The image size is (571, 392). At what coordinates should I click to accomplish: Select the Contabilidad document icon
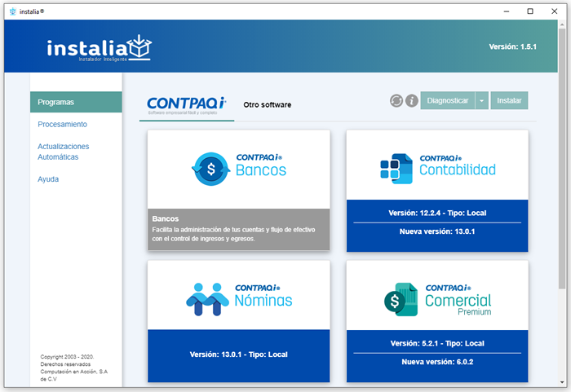(x=396, y=169)
